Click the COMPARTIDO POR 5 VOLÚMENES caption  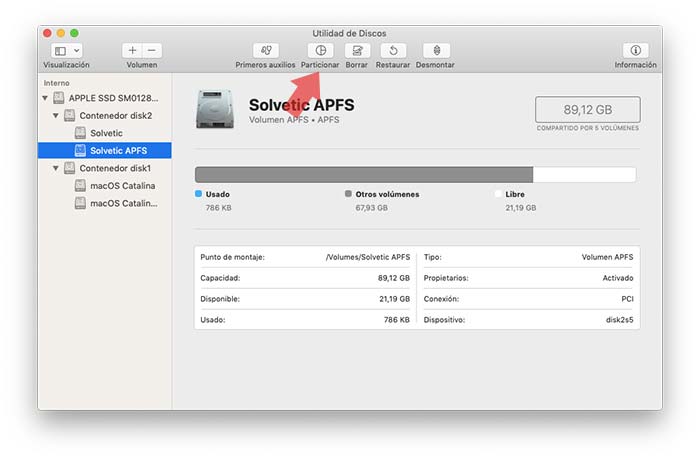(588, 128)
